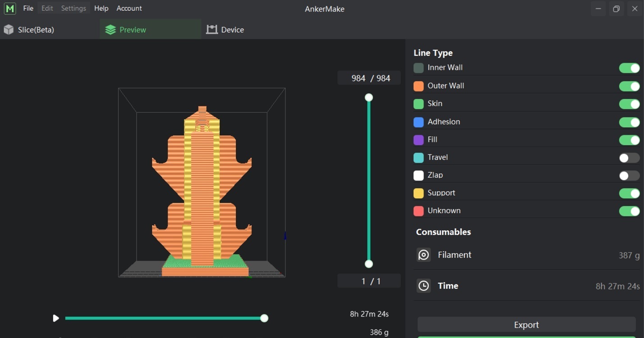
Task: Click the top handle of the vertical layer slider
Action: point(369,97)
